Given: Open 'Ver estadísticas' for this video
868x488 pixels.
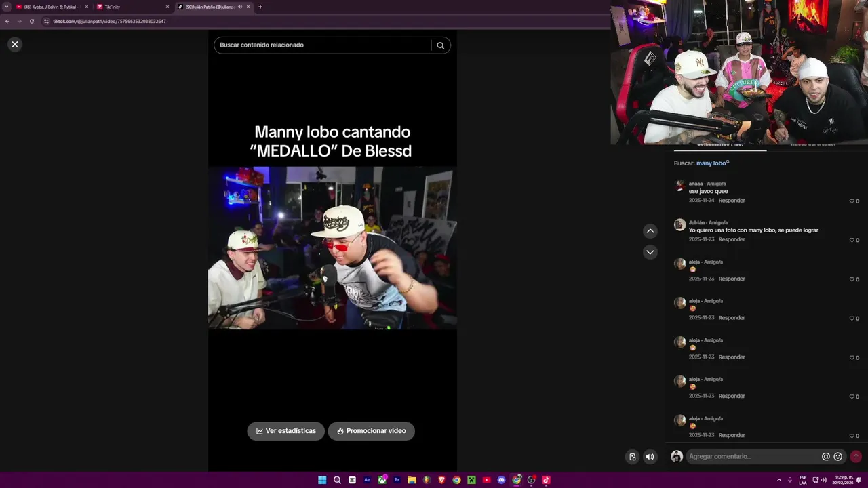Looking at the screenshot, I should 285,431.
